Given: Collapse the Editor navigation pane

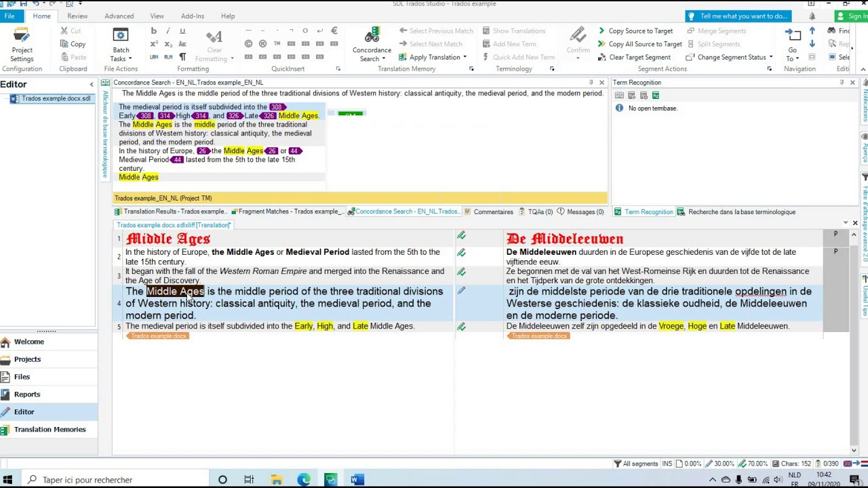Looking at the screenshot, I should coord(92,85).
